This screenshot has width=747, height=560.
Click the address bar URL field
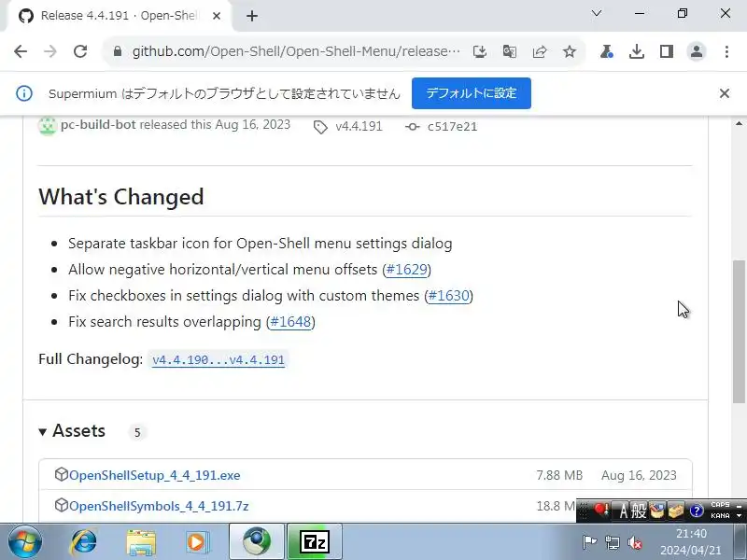[x=295, y=51]
